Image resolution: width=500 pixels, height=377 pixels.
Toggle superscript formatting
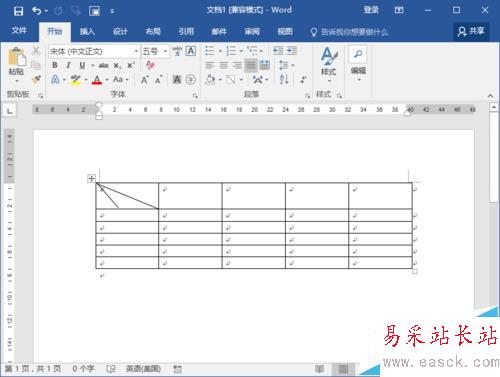pos(131,65)
